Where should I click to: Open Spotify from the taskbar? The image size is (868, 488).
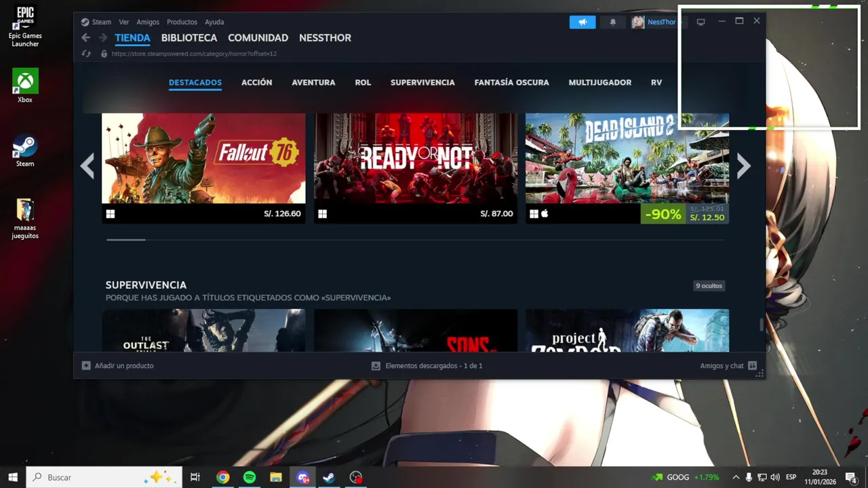[250, 477]
